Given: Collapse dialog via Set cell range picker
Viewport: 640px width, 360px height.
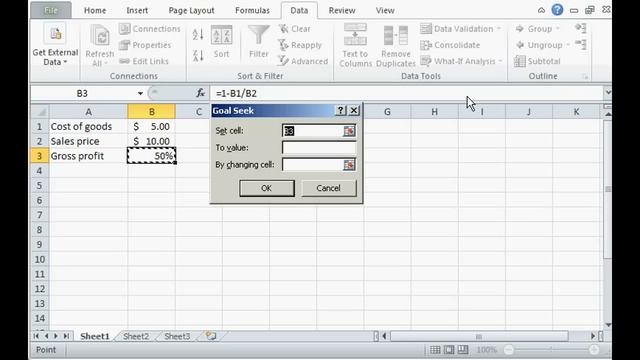Looking at the screenshot, I should pyautogui.click(x=349, y=131).
